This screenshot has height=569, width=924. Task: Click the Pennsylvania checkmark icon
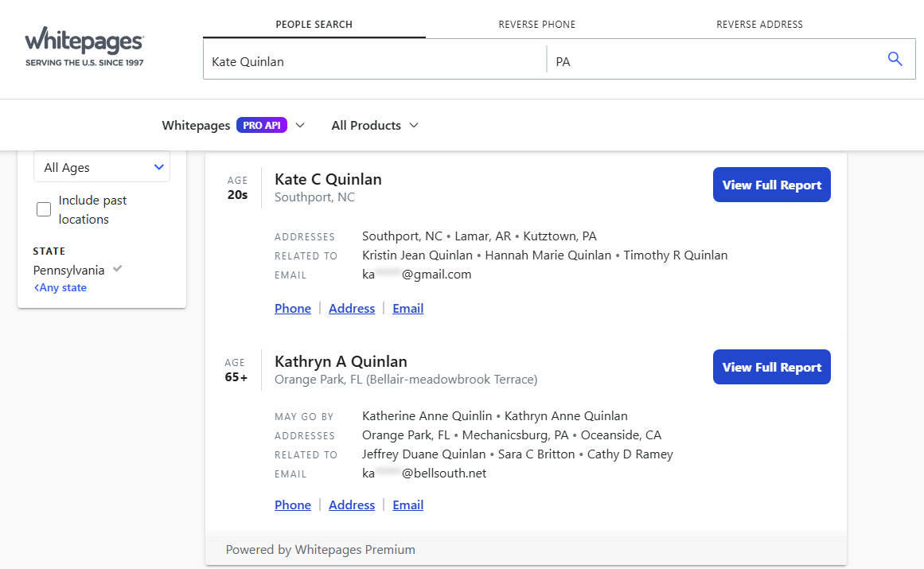(x=118, y=269)
